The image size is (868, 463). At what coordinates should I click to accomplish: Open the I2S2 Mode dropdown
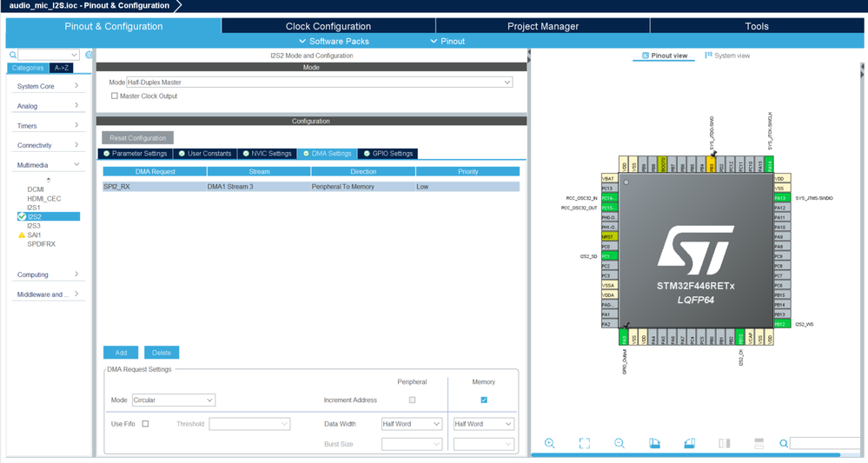pos(320,83)
